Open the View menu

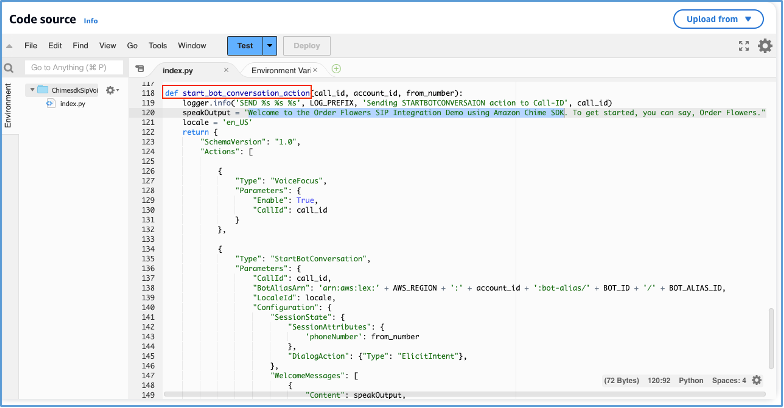108,46
